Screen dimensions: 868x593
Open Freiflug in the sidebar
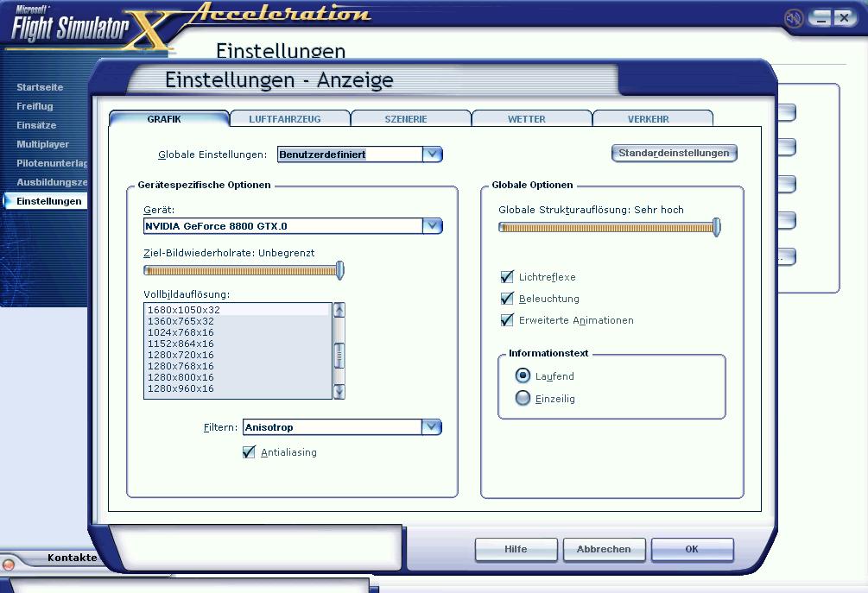point(35,105)
